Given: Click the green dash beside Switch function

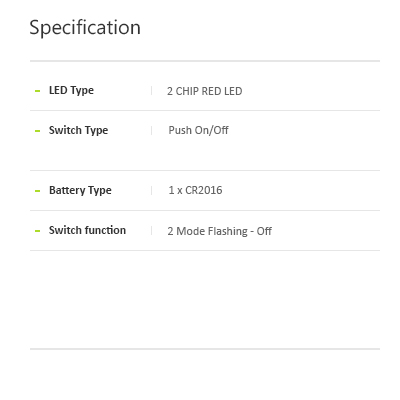Looking at the screenshot, I should [x=38, y=231].
